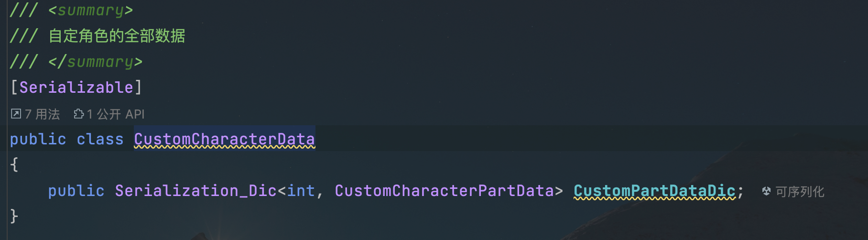
Task: Click the Unity icon beside '可序列化'
Action: tap(766, 191)
